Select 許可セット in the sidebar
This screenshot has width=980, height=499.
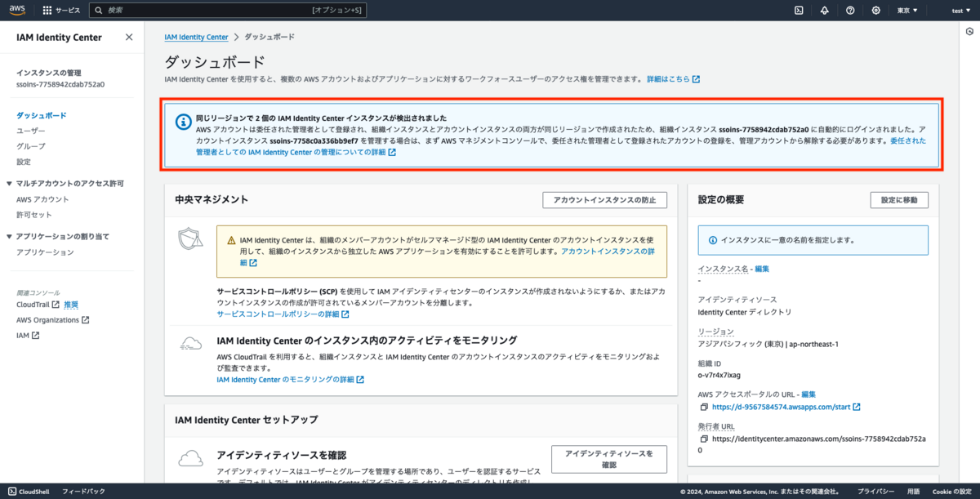click(34, 215)
